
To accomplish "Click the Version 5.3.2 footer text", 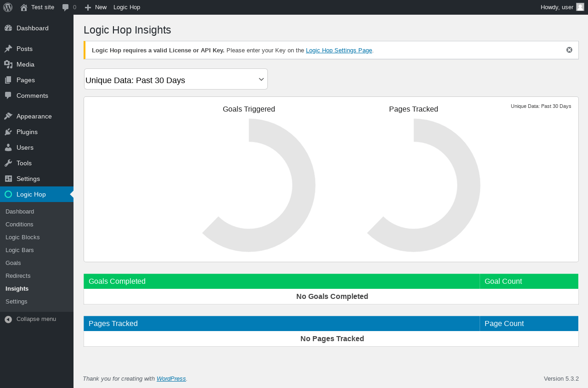I will (x=561, y=379).
